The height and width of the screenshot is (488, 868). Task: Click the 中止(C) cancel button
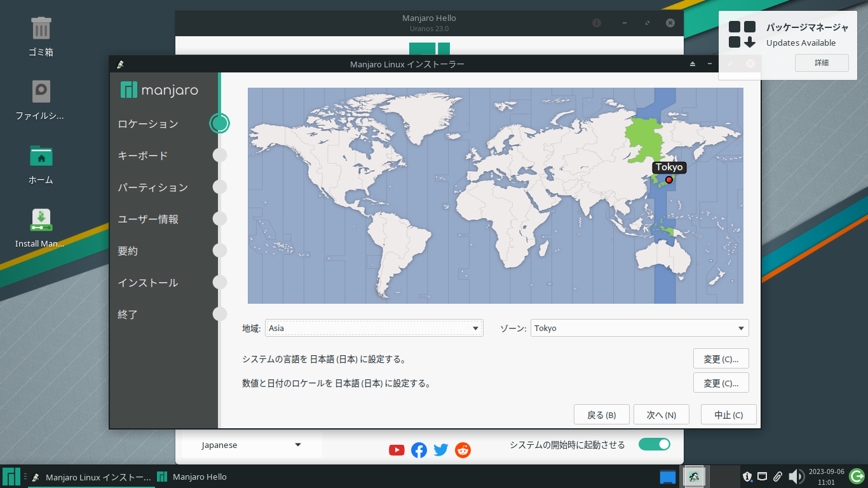(729, 415)
